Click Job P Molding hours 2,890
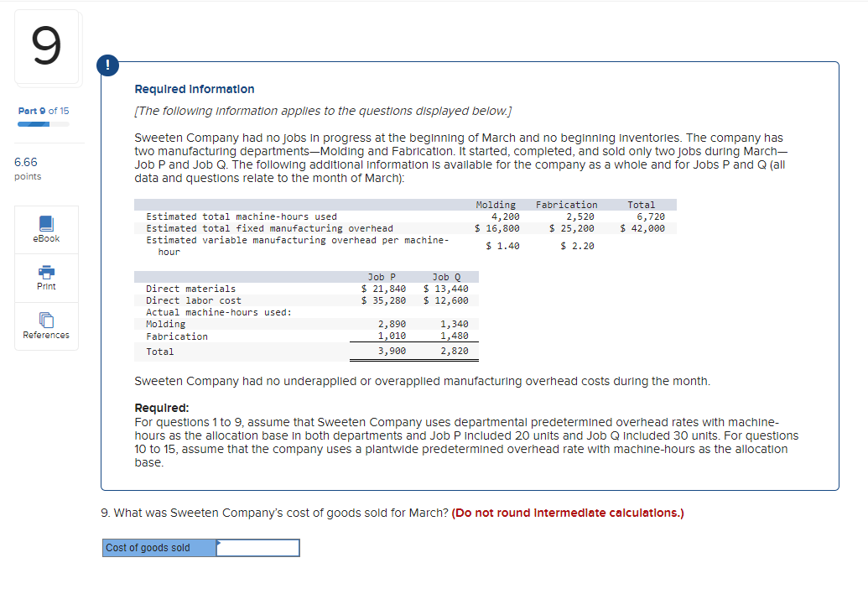 pyautogui.click(x=392, y=324)
